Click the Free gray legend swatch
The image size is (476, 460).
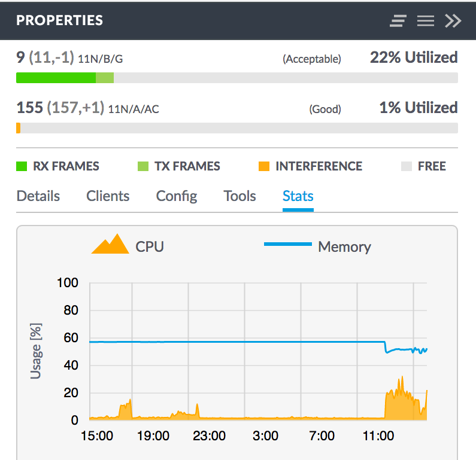tap(407, 166)
